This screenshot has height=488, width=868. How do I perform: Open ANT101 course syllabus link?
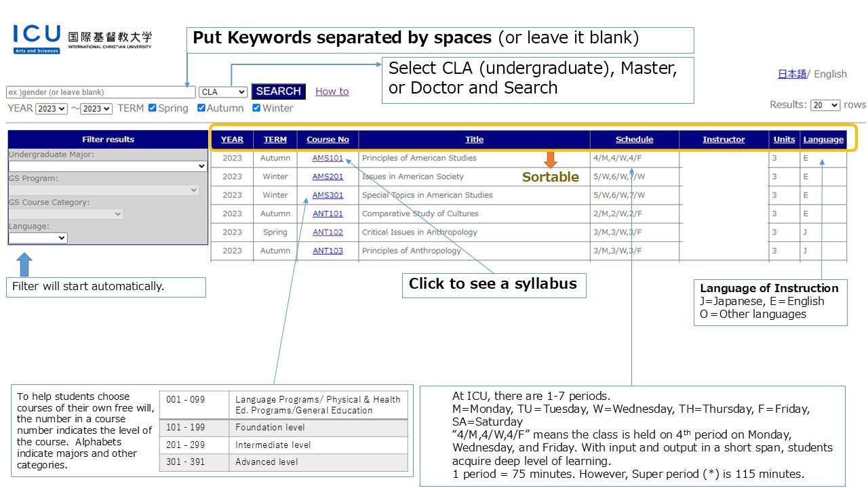click(328, 213)
